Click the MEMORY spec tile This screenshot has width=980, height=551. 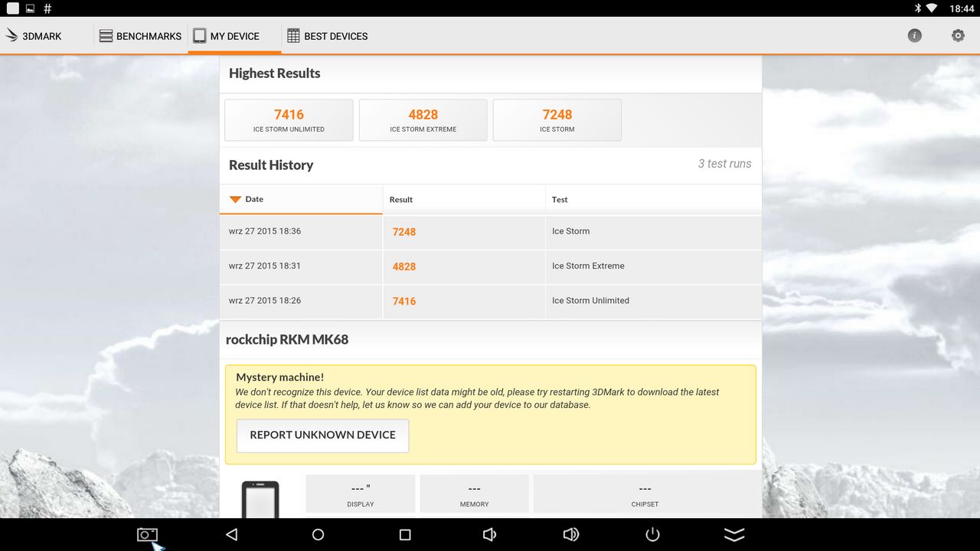474,494
